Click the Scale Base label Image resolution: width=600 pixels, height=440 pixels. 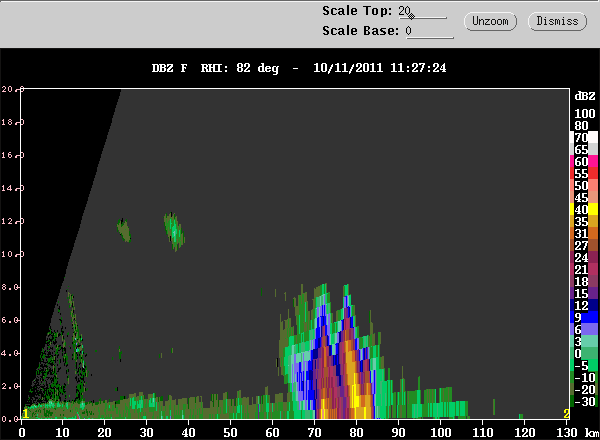(x=360, y=31)
